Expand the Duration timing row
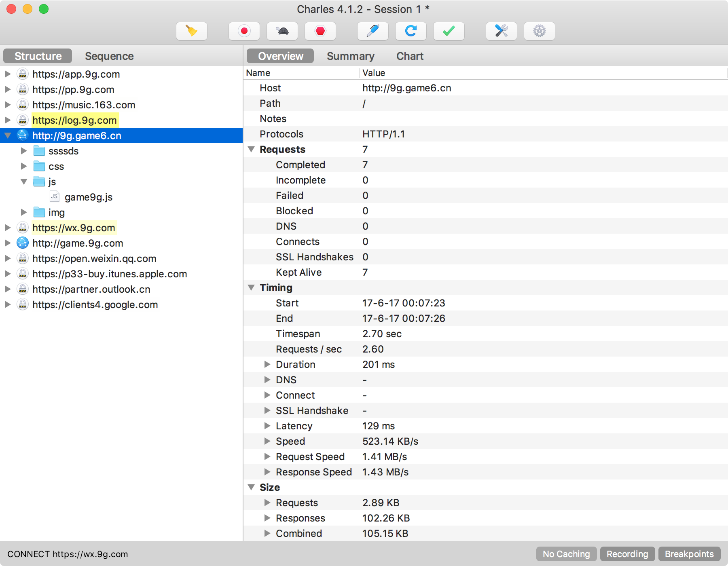The height and width of the screenshot is (566, 728). [267, 364]
